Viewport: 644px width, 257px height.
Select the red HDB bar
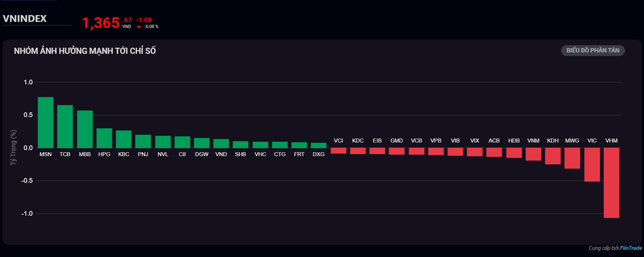pyautogui.click(x=514, y=153)
